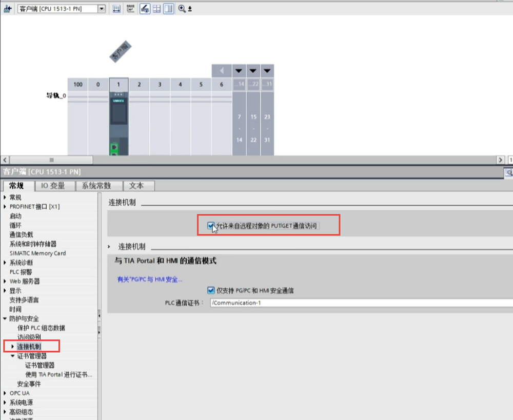Open the 系统常数 tab
Screen dimensions: 513x420
tap(96, 186)
